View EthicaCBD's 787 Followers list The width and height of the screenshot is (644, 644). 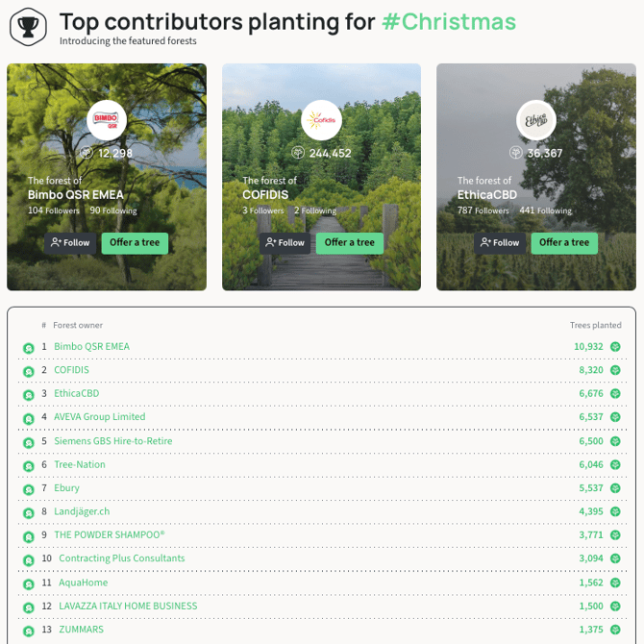483,211
